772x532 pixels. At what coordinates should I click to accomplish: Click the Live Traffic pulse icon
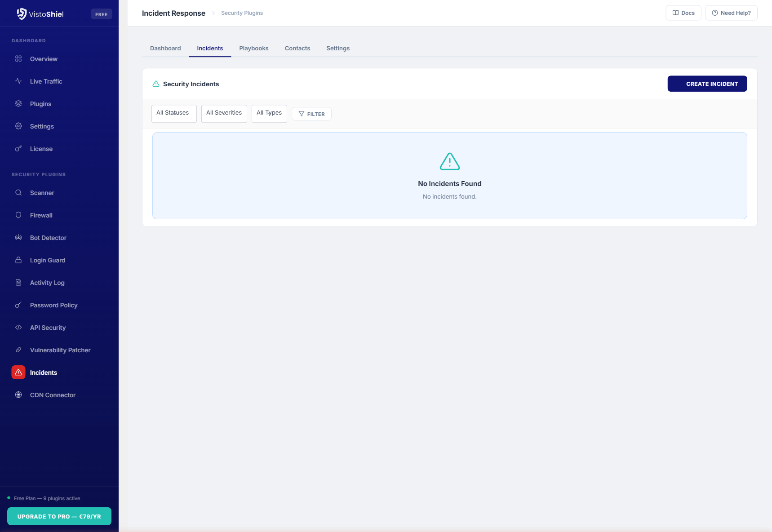(18, 81)
